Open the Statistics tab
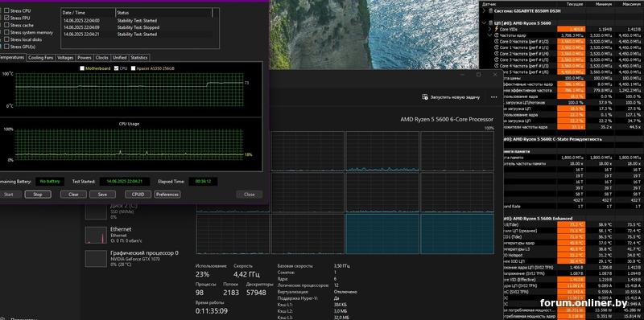Viewport: 644px width, 320px height. coord(138,58)
